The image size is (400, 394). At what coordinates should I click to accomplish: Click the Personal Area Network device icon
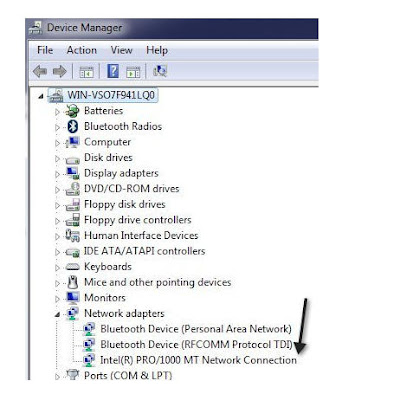89,329
